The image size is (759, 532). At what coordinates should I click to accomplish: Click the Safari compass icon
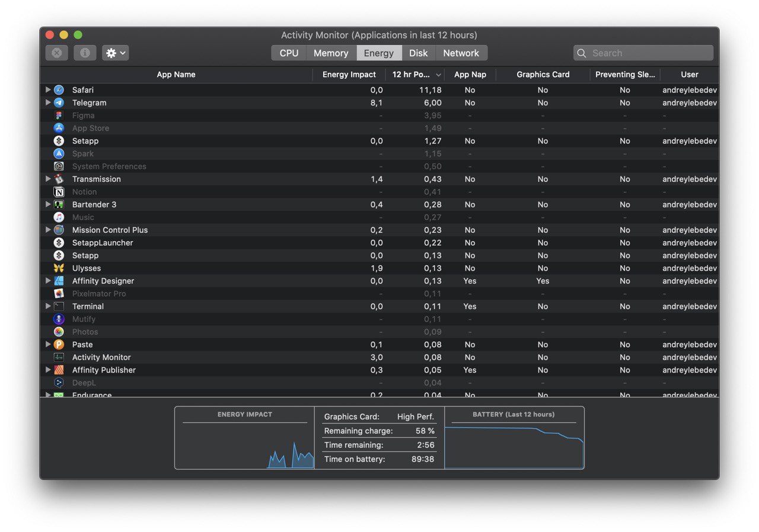pyautogui.click(x=59, y=90)
